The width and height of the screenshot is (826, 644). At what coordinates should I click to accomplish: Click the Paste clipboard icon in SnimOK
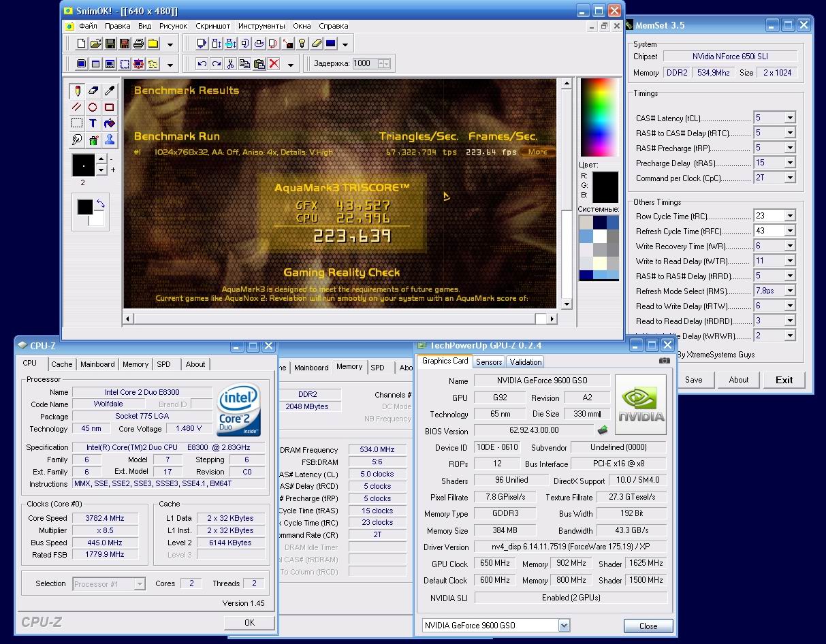(259, 64)
